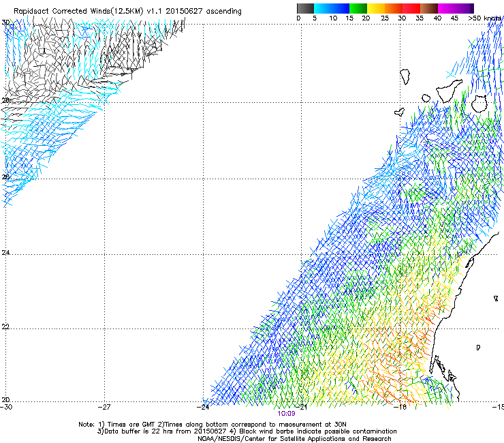Screen dimensions: 504x443
Task: Click the dark purple 45–50 knots color segment
Action: tap(464, 8)
